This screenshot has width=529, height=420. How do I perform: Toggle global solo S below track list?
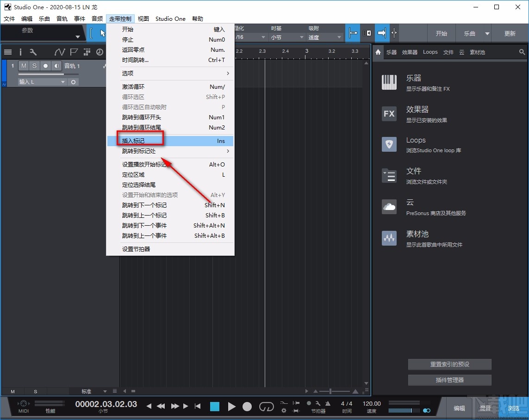36,391
